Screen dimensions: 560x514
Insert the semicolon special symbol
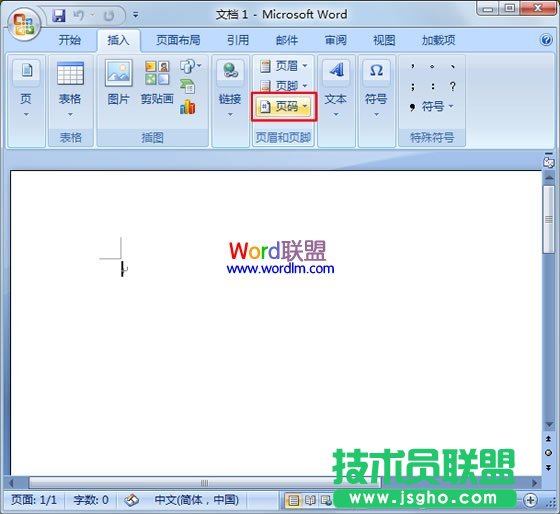click(412, 86)
